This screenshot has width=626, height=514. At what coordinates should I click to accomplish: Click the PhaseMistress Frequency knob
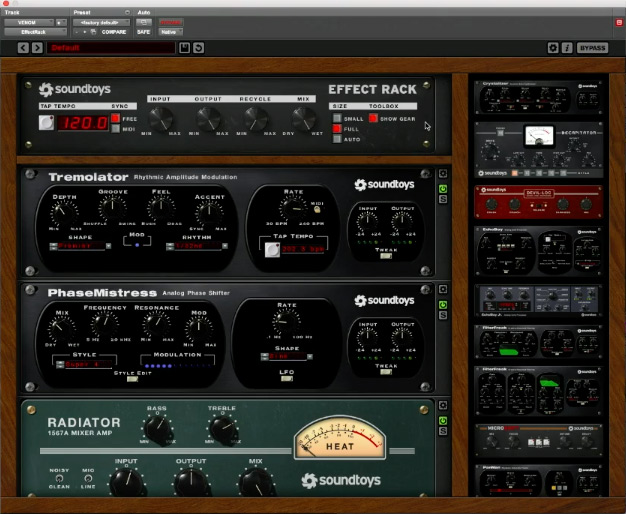[104, 324]
